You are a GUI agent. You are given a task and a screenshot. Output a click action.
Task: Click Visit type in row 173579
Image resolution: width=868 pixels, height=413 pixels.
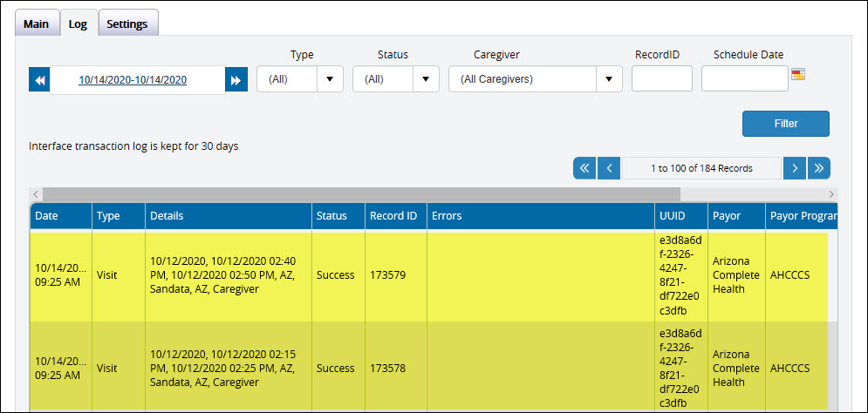click(x=106, y=275)
